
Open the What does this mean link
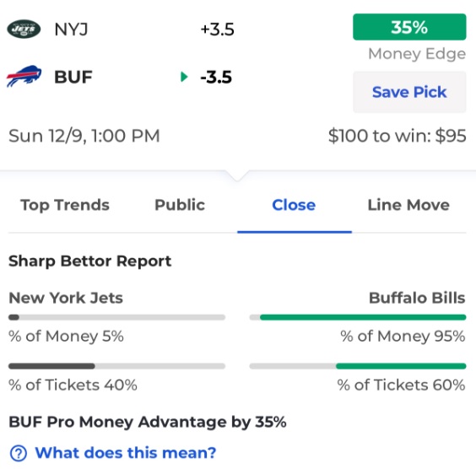[126, 453]
